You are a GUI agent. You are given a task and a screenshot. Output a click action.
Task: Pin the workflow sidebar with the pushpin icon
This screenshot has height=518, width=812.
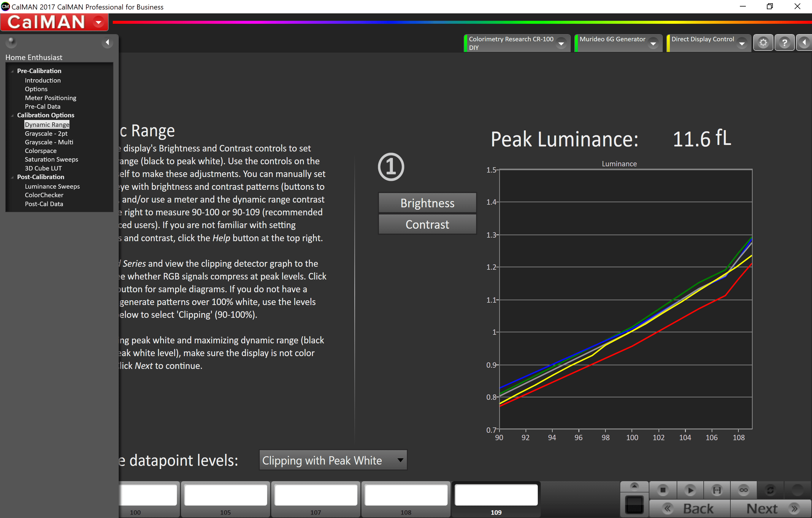click(12, 42)
